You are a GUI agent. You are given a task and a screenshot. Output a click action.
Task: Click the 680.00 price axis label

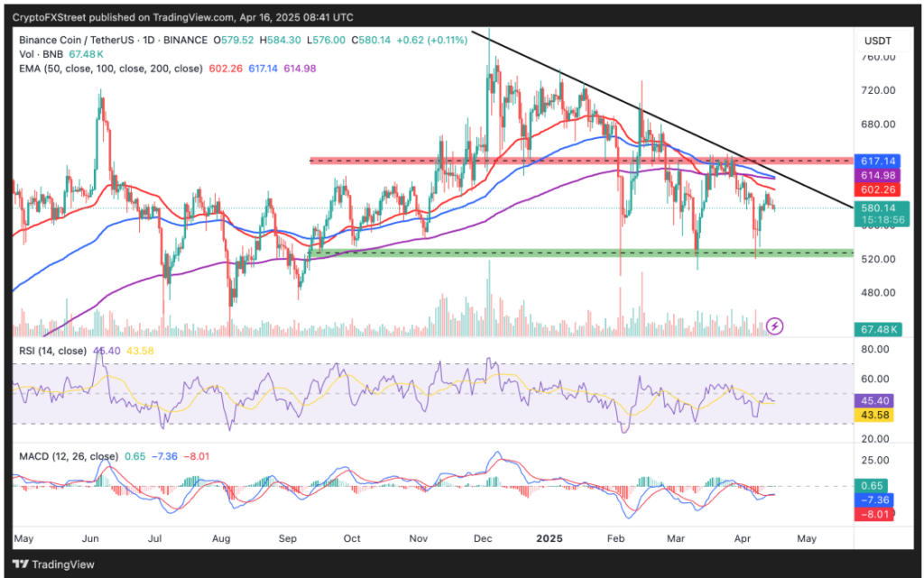(878, 124)
